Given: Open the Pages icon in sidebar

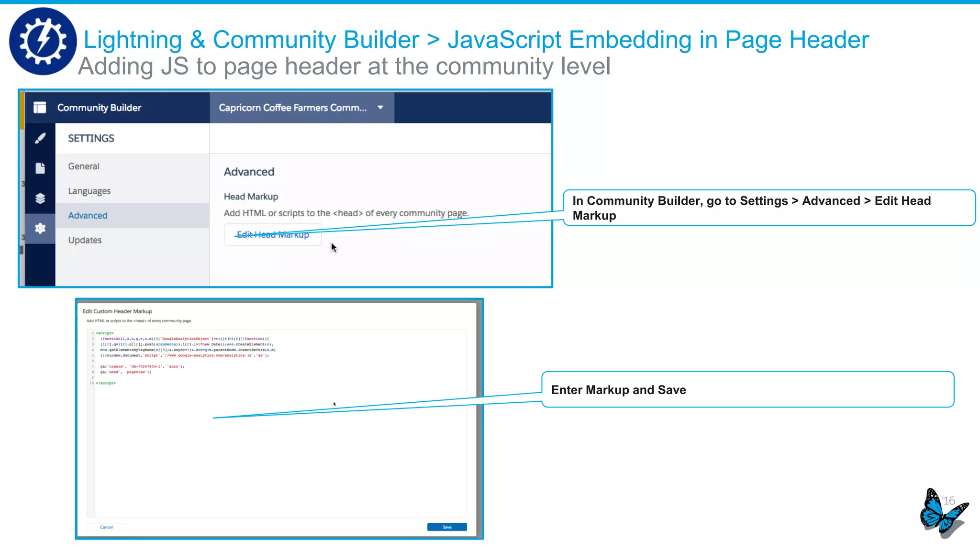Looking at the screenshot, I should (40, 168).
